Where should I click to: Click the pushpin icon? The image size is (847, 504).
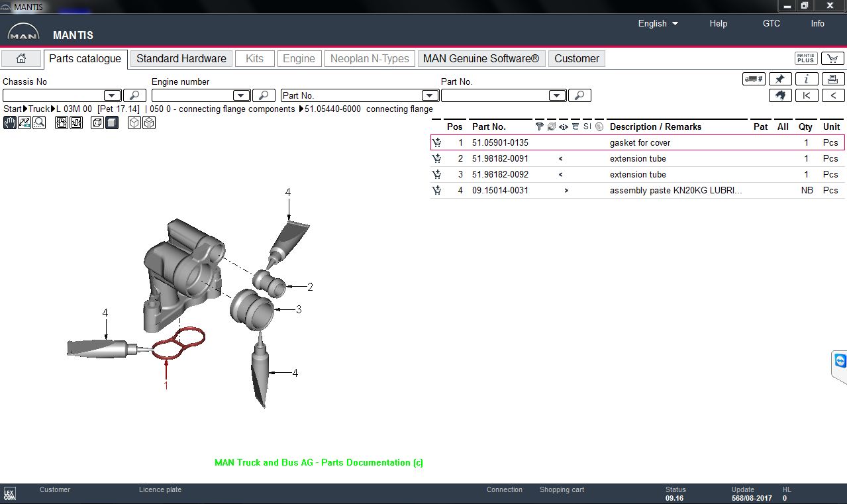(780, 79)
